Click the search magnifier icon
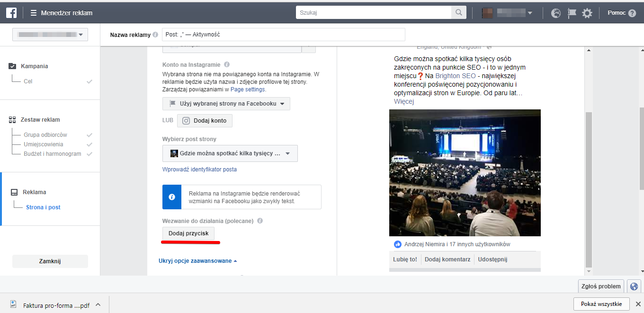The width and height of the screenshot is (644, 313). pos(458,13)
